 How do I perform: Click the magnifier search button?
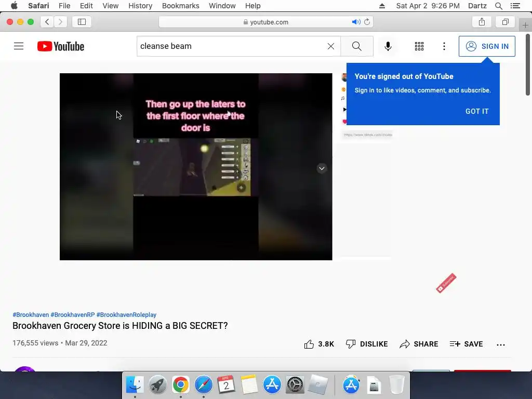(356, 46)
